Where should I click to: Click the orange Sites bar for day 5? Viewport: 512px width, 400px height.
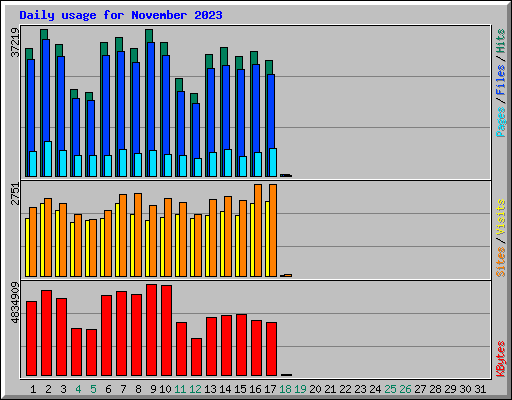93,248
